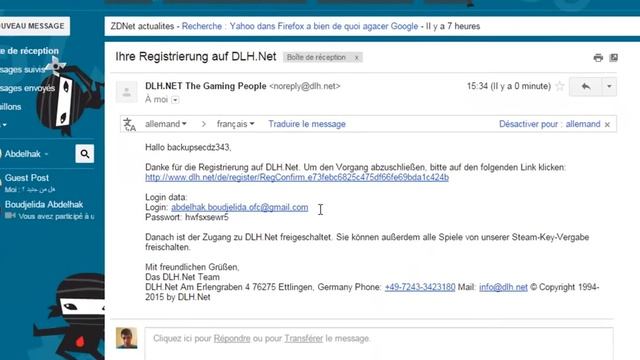This screenshot has height=360, width=640.
Task: Print the email with printer icon
Action: click(598, 58)
